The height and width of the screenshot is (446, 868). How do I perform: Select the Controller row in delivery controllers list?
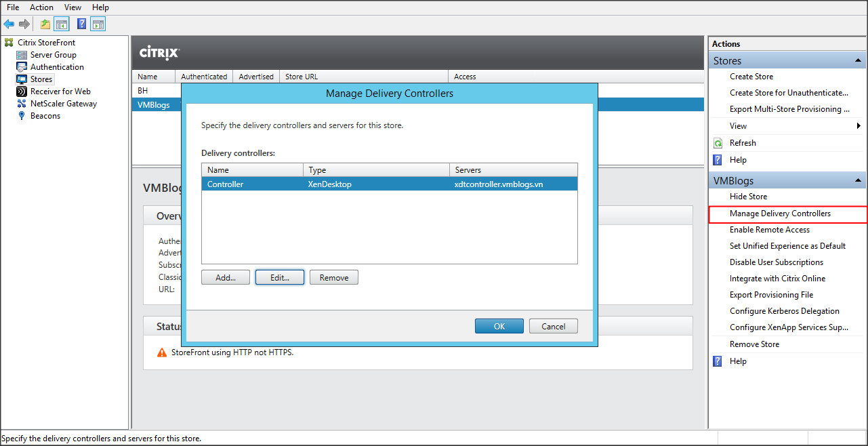pyautogui.click(x=389, y=184)
